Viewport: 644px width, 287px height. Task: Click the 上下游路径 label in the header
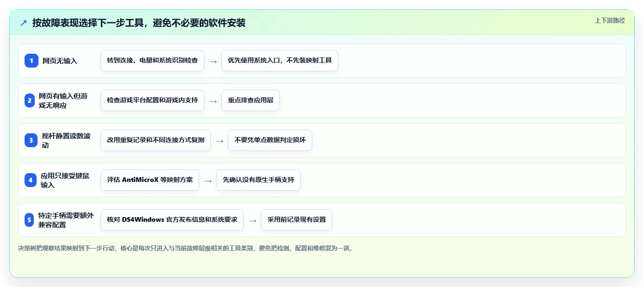610,20
